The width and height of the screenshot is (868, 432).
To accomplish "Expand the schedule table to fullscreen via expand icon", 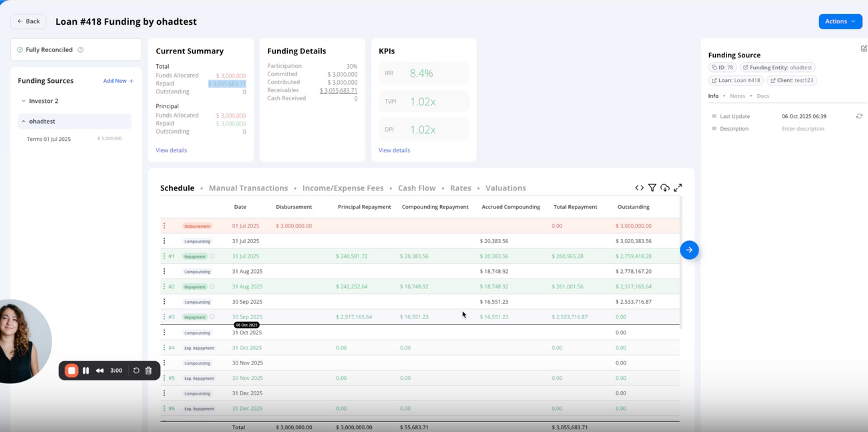I will (678, 188).
